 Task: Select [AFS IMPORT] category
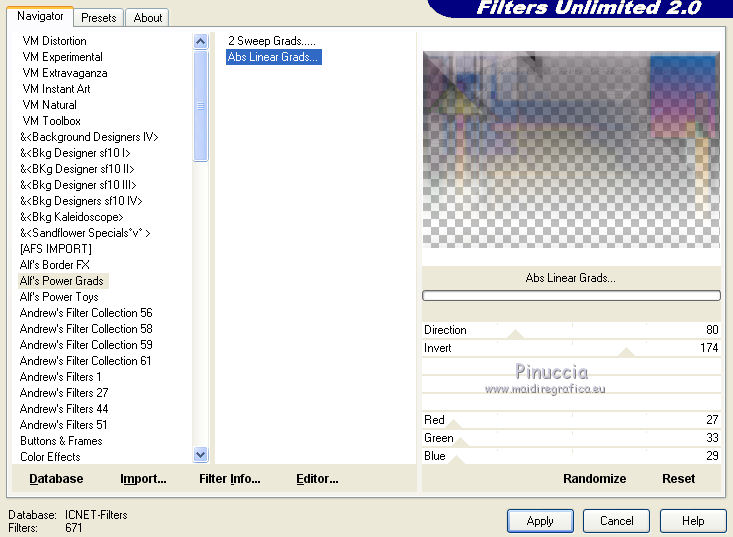click(x=56, y=249)
